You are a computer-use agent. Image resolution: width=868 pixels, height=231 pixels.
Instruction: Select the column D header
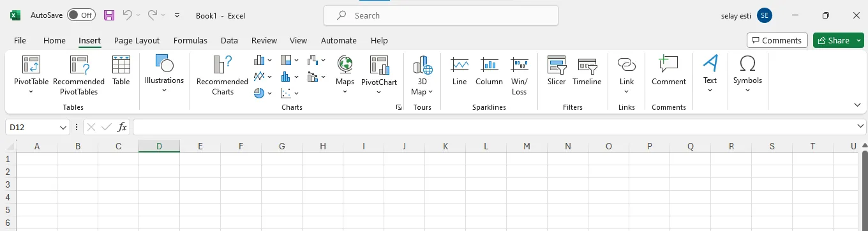[x=160, y=146]
